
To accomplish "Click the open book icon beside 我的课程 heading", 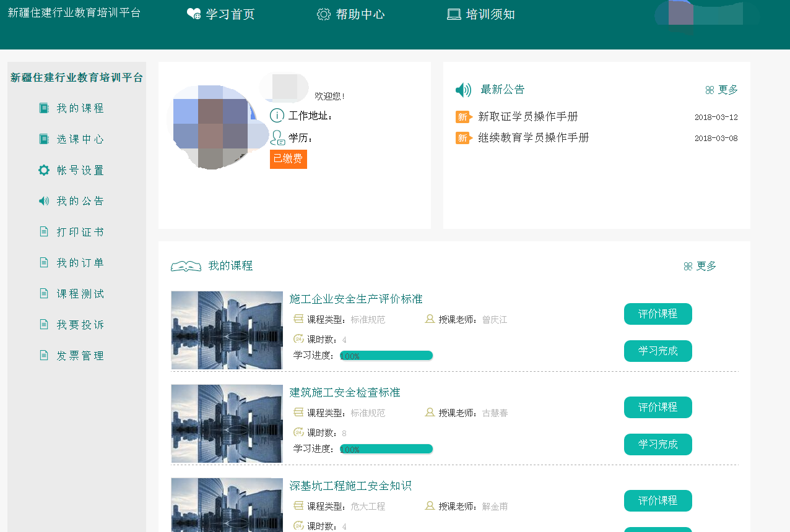I will [186, 266].
